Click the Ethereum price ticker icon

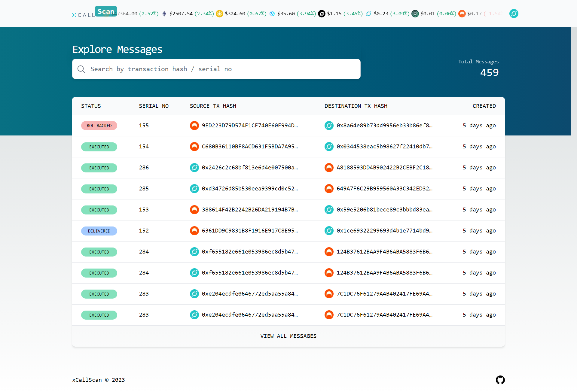coord(164,14)
